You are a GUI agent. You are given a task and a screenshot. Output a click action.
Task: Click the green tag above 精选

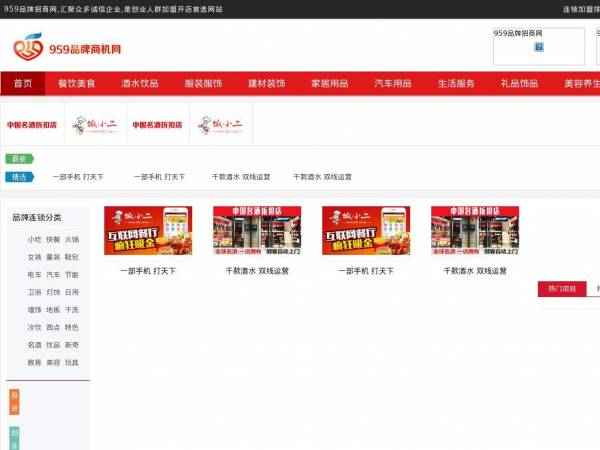point(20,158)
